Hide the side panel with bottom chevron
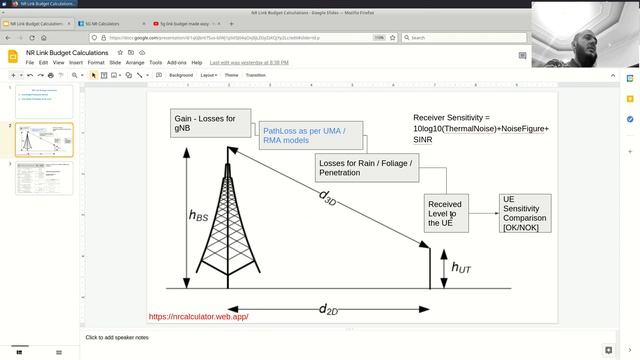The width and height of the screenshot is (640, 360). coord(630,350)
